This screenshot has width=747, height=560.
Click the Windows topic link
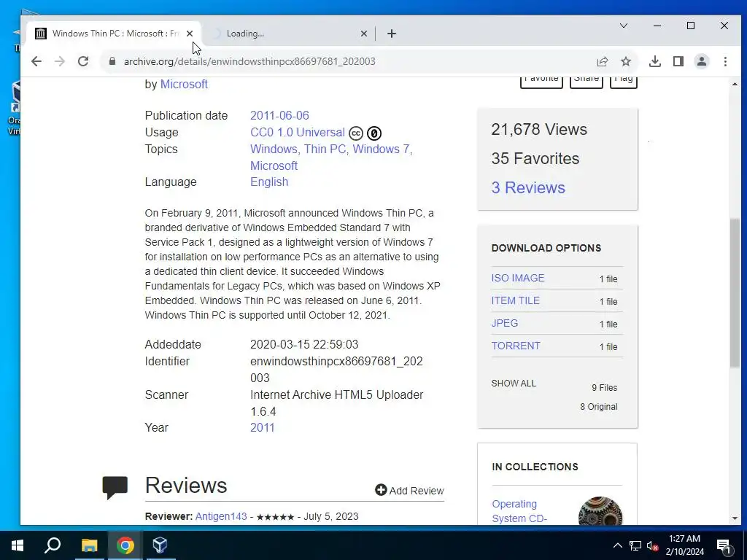(274, 149)
